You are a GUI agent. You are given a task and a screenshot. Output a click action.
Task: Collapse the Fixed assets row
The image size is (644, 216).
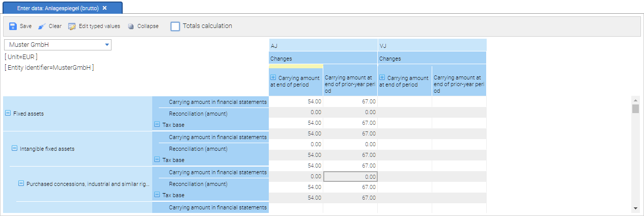coord(8,114)
